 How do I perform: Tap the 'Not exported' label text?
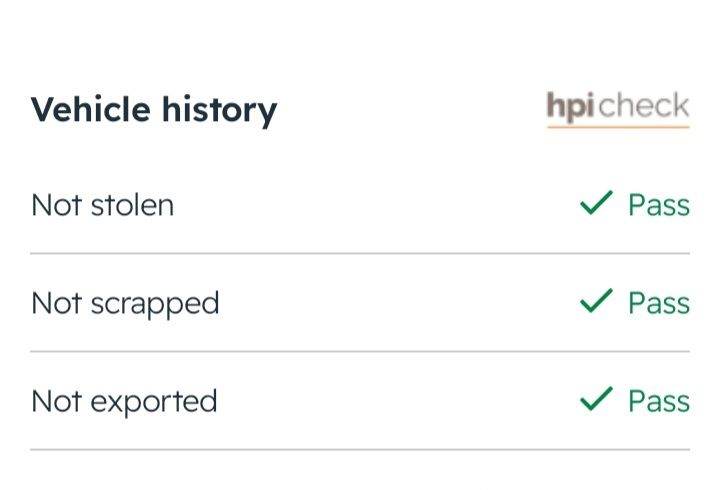click(x=124, y=401)
